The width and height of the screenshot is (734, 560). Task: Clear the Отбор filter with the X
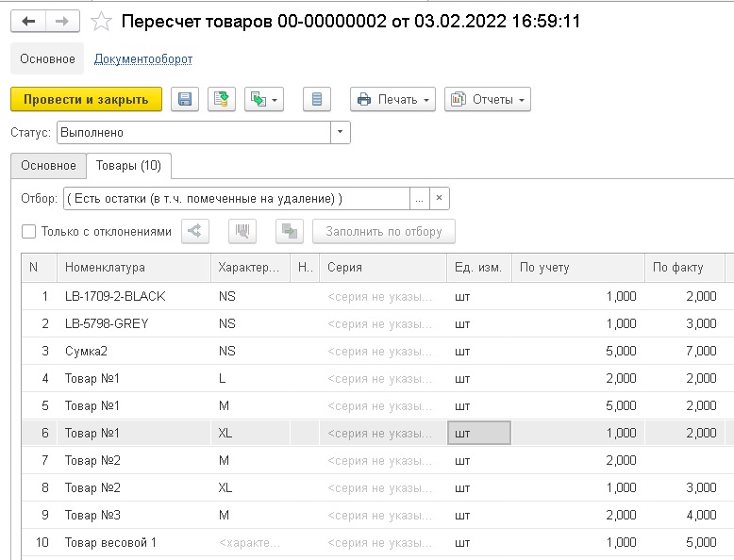(x=439, y=198)
